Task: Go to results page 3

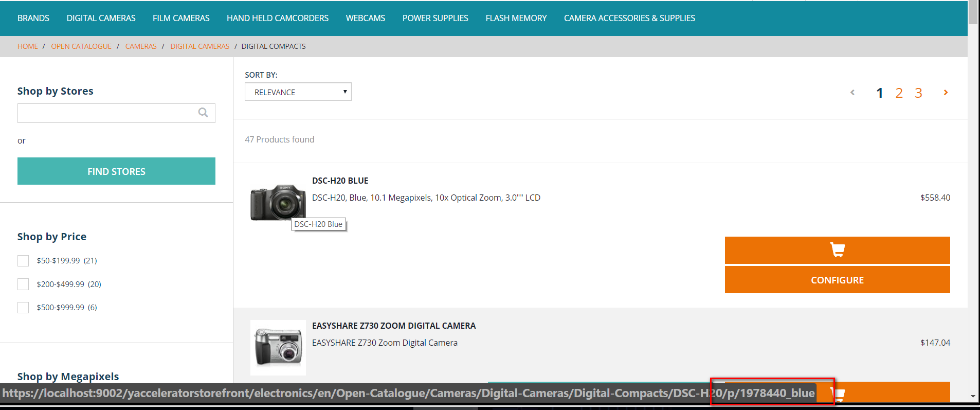Action: click(x=918, y=93)
